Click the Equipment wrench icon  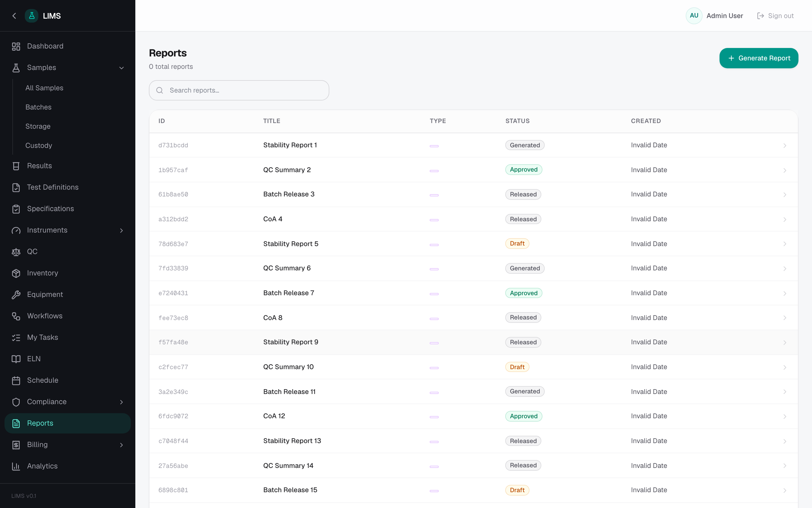[x=16, y=295]
